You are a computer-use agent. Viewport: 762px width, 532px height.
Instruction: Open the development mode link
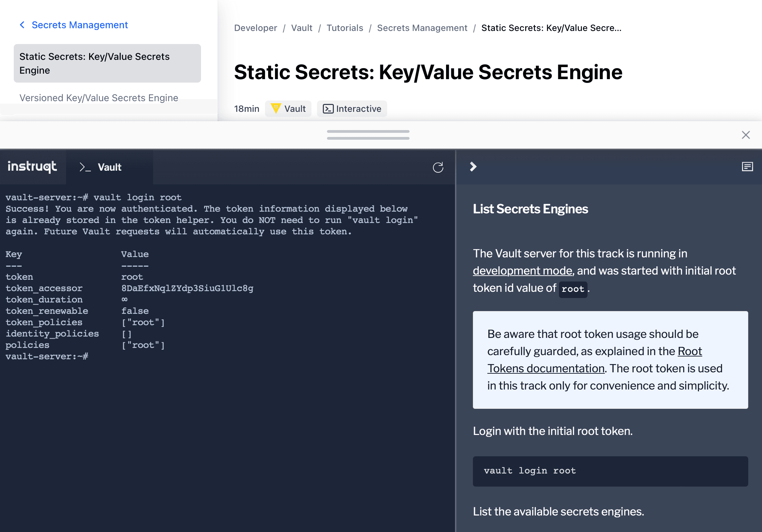[522, 271]
